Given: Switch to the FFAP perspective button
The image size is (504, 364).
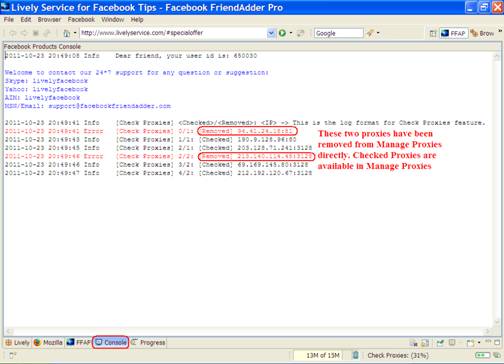Looking at the screenshot, I should [453, 33].
